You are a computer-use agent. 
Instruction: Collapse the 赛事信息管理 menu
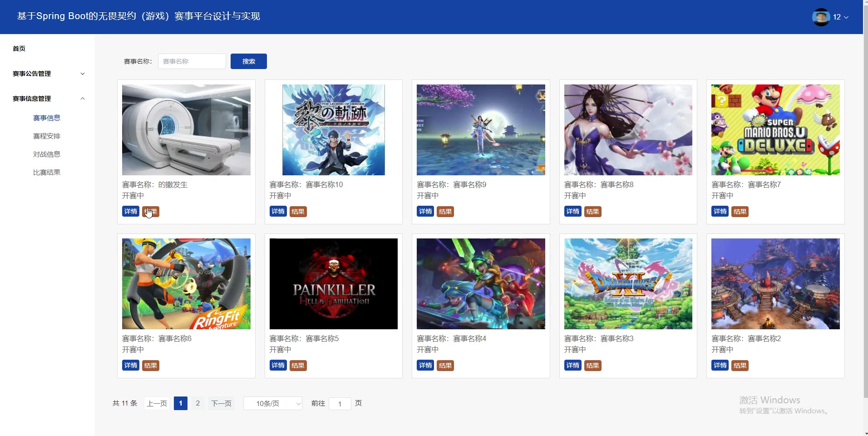point(47,99)
